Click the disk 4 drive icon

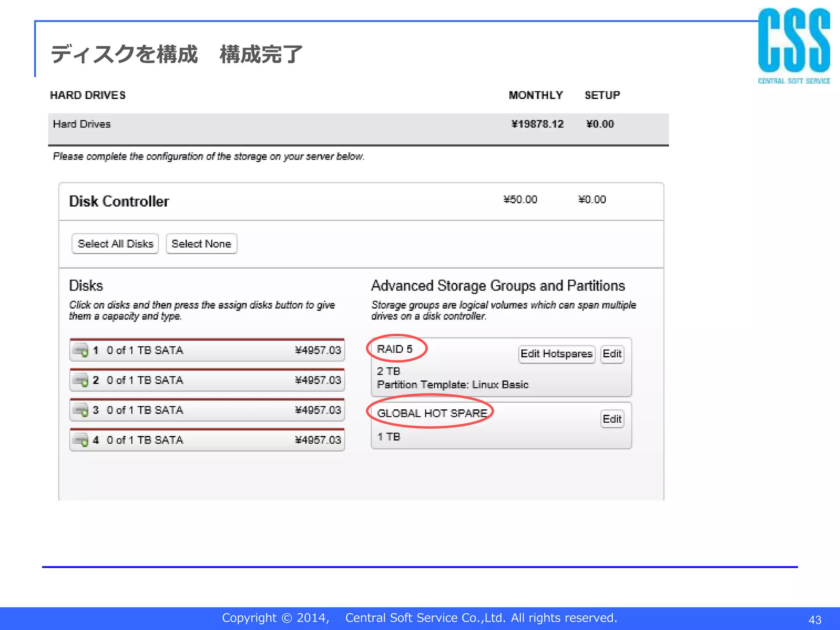(x=80, y=440)
